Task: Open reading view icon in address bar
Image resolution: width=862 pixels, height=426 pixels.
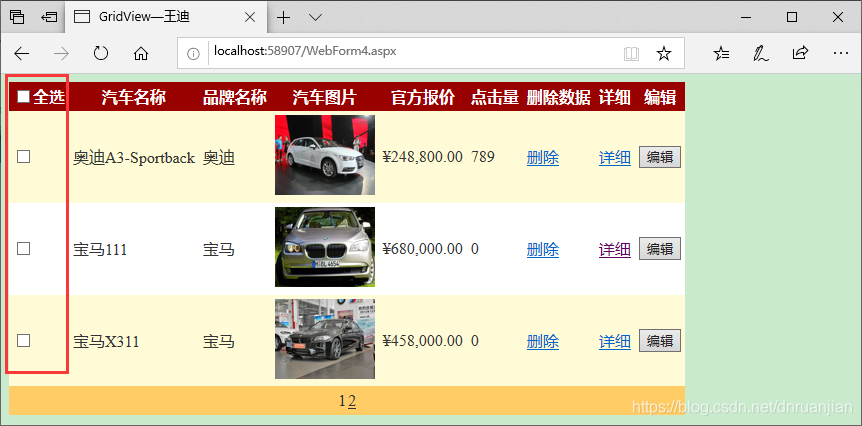Action: point(632,53)
